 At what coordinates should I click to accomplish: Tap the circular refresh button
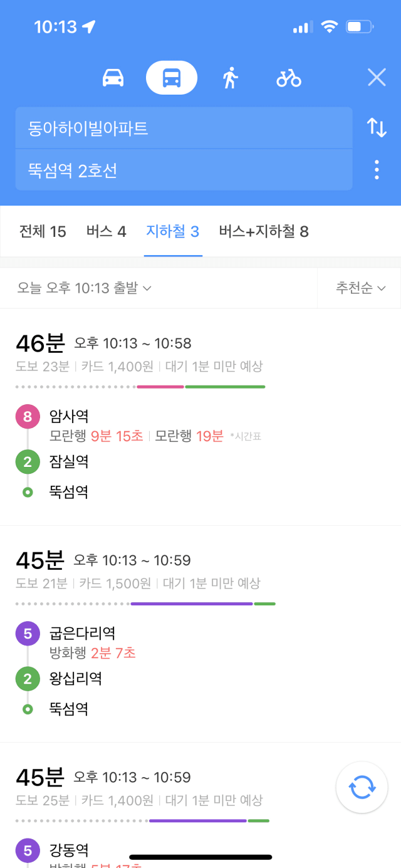tap(362, 787)
